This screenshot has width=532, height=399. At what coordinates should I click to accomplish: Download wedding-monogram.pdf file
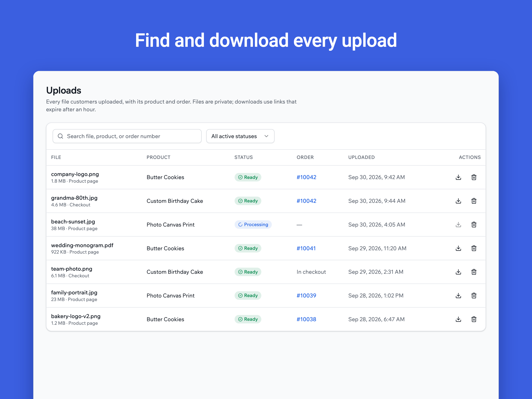458,248
